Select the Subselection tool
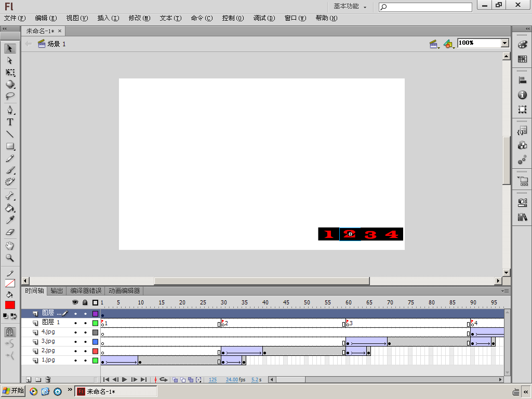Image resolution: width=532 pixels, height=399 pixels. pos(10,60)
